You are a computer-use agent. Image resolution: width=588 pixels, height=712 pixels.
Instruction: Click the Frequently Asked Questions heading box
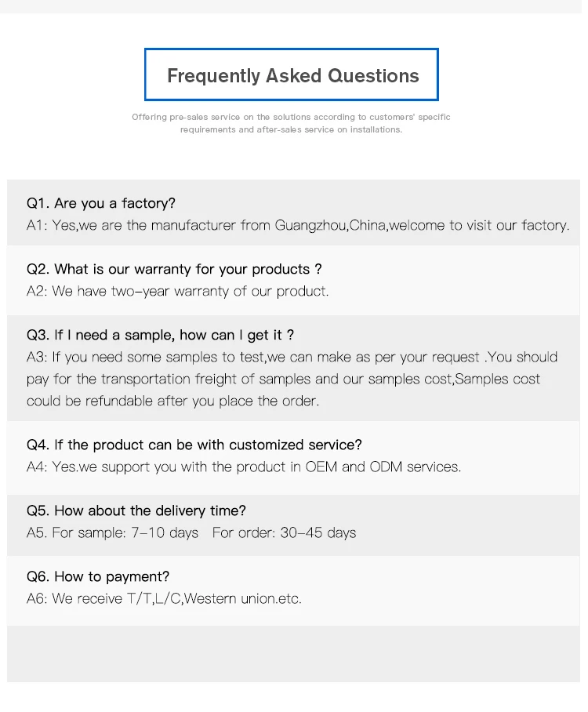coord(291,74)
